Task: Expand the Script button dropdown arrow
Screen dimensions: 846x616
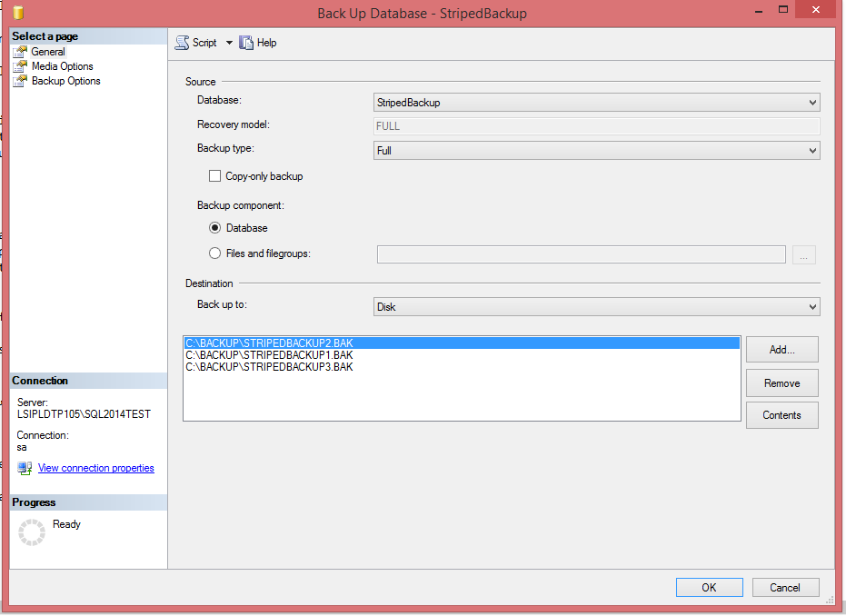Action: click(228, 42)
